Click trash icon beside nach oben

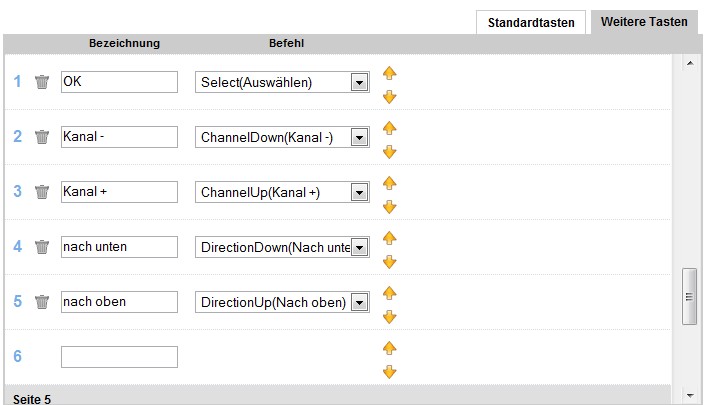(42, 302)
